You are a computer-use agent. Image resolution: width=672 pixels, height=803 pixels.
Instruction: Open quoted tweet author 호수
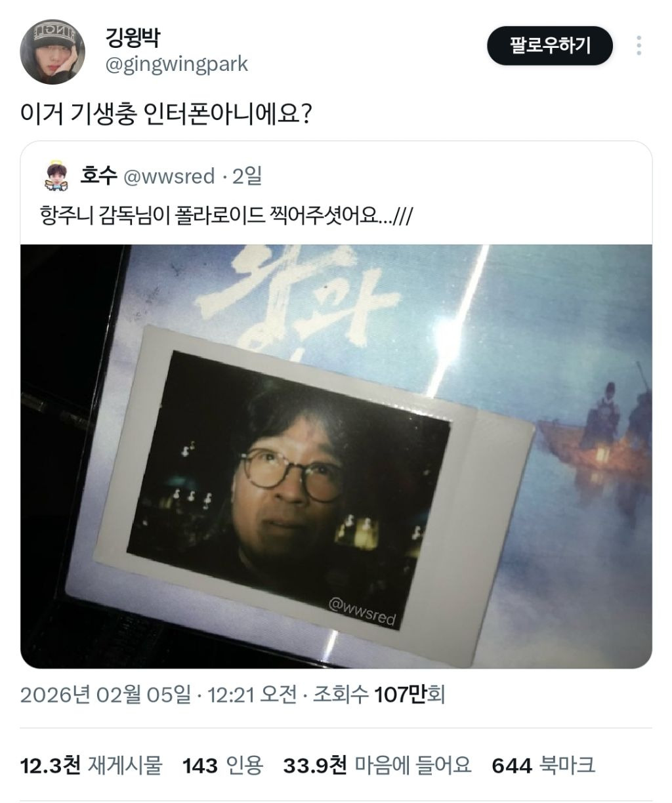coord(98,176)
